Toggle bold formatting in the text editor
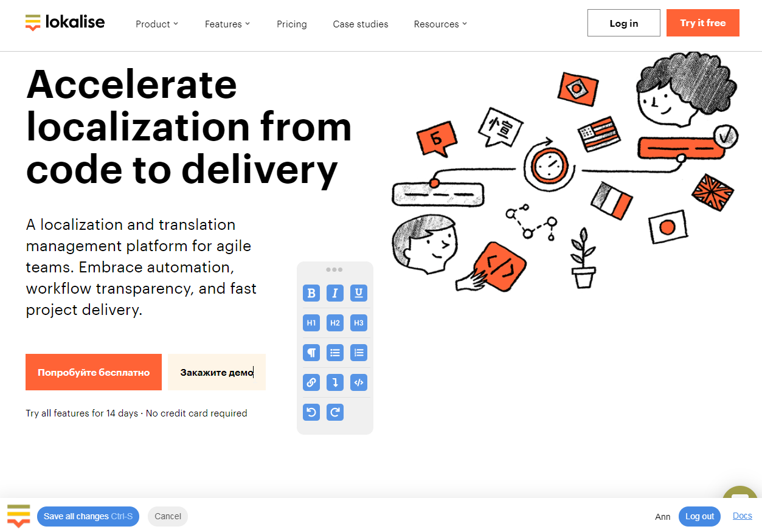 311,292
